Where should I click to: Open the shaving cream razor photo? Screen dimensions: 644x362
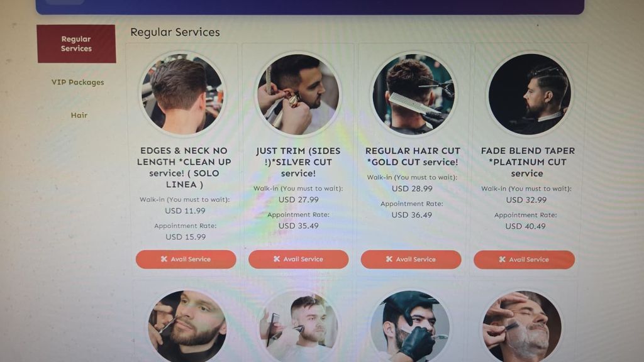click(522, 326)
